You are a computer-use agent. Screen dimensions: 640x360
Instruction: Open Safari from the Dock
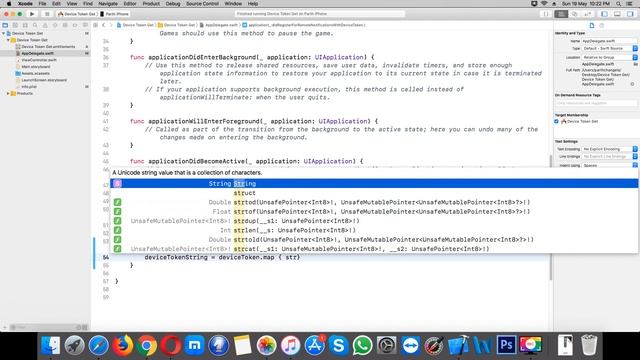pyautogui.click(x=99, y=346)
